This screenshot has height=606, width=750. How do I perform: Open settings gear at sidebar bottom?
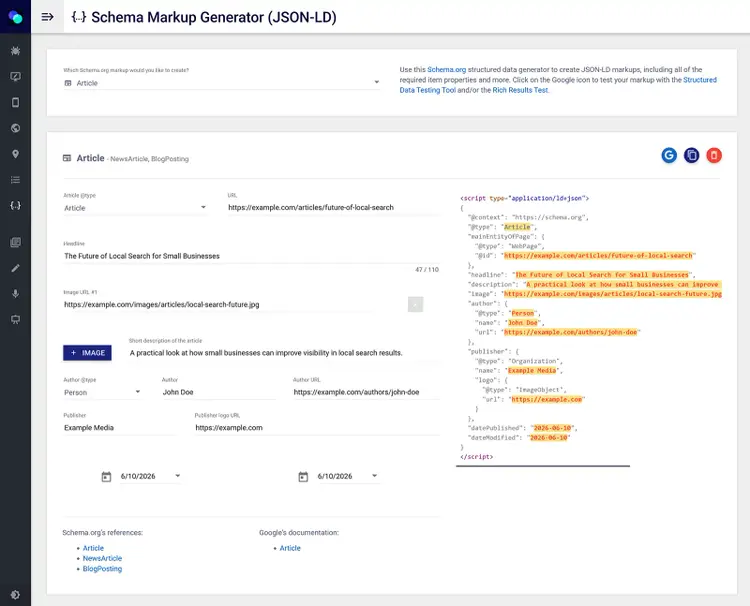[x=15, y=595]
